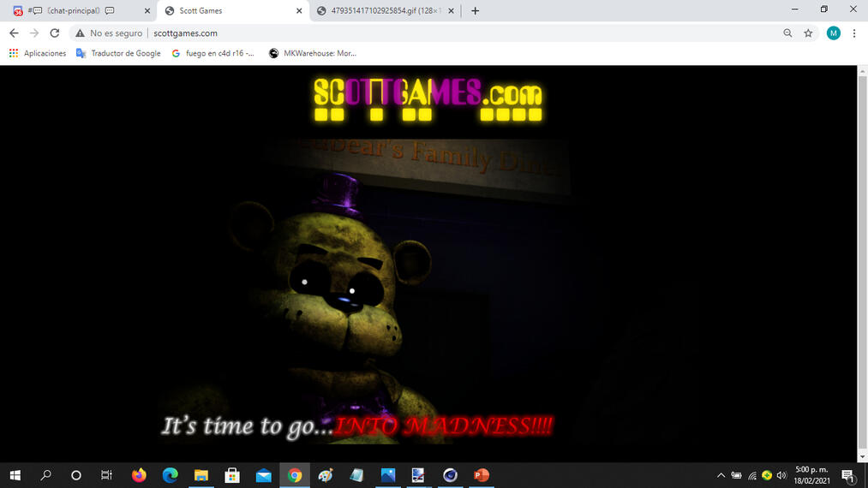Open Microsoft Store from the taskbar
The image size is (868, 488).
pos(232,475)
